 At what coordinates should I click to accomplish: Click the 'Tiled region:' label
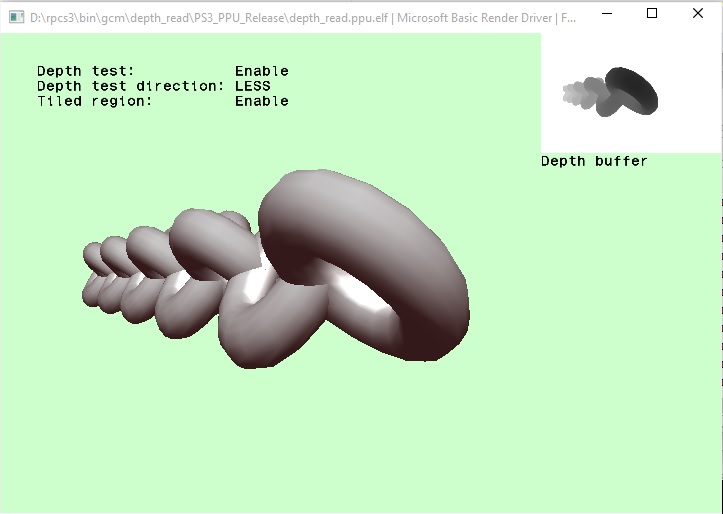click(x=95, y=101)
